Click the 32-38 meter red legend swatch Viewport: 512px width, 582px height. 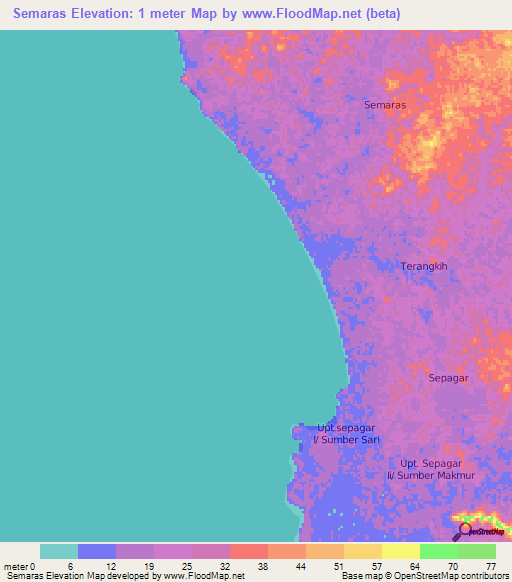(x=249, y=552)
